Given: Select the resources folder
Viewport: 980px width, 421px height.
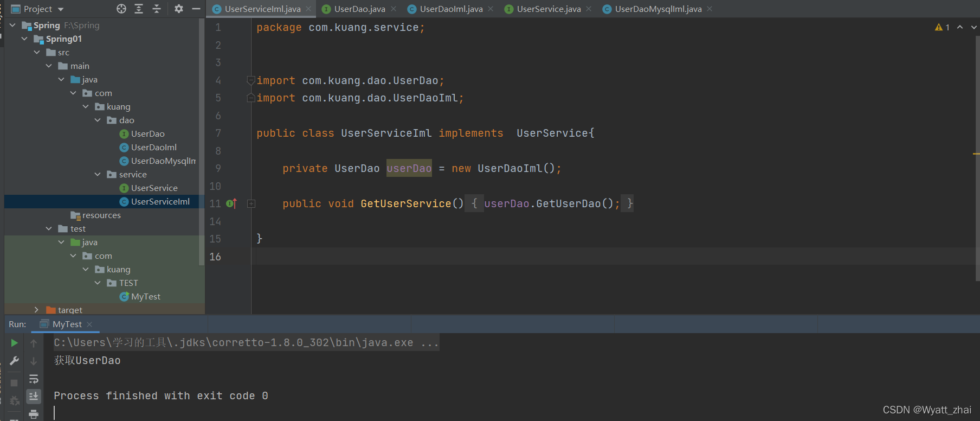Looking at the screenshot, I should [x=95, y=215].
